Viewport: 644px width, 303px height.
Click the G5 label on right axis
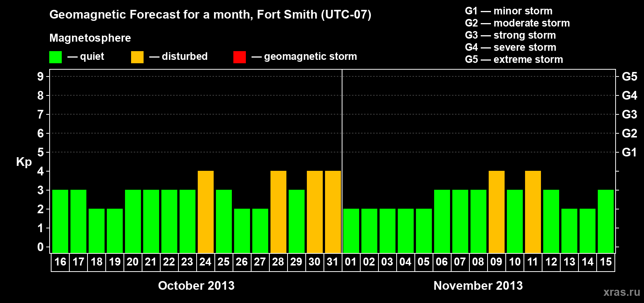(629, 77)
